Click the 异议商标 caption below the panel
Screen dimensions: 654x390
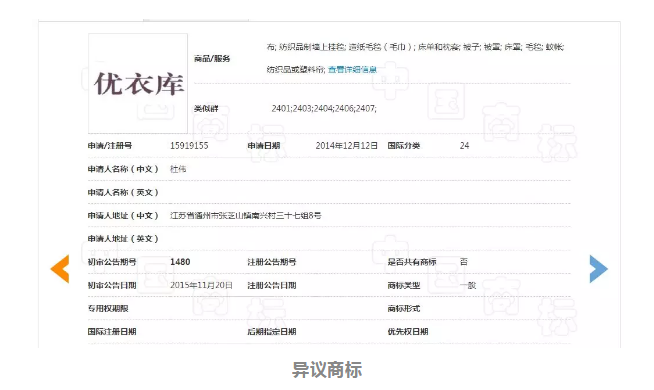pos(327,370)
